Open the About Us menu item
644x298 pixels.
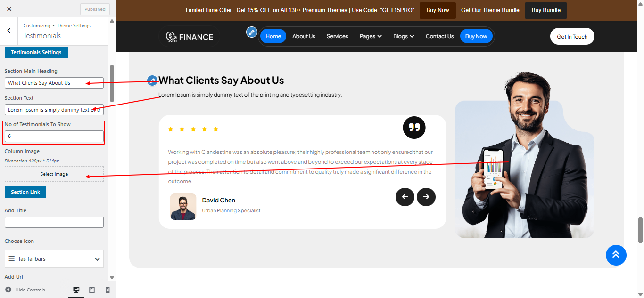point(304,36)
